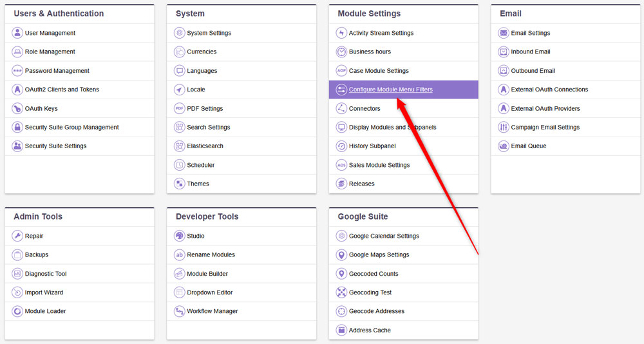This screenshot has width=644, height=344.
Task: Click the Currencies icon
Action: pyautogui.click(x=180, y=52)
